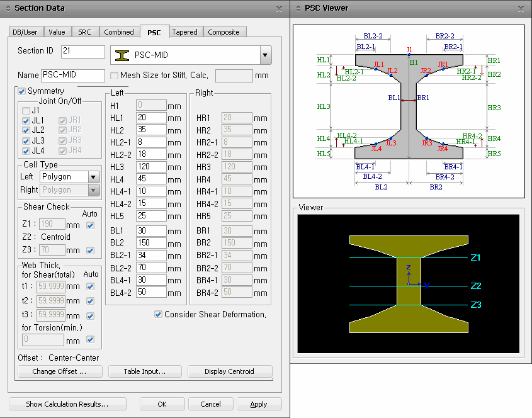Click the Section ID input field
Viewport: 532px width, 418px height.
83,52
